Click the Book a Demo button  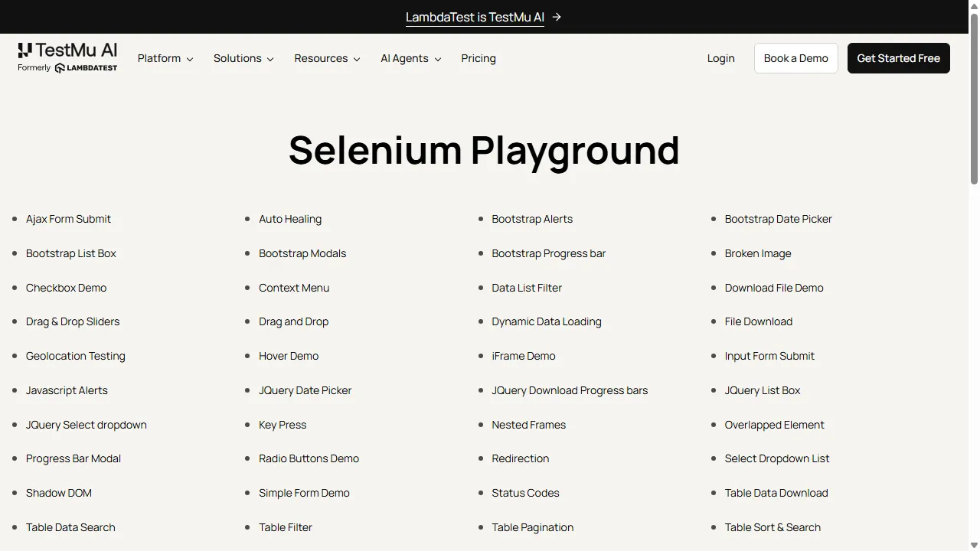(x=796, y=58)
